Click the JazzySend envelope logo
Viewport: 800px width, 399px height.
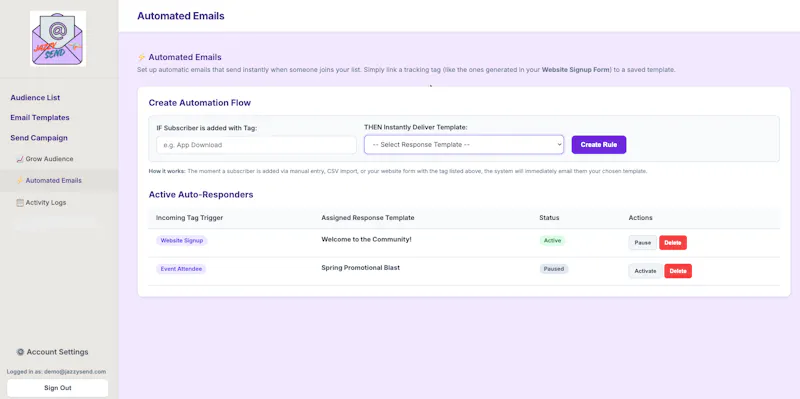pos(58,39)
